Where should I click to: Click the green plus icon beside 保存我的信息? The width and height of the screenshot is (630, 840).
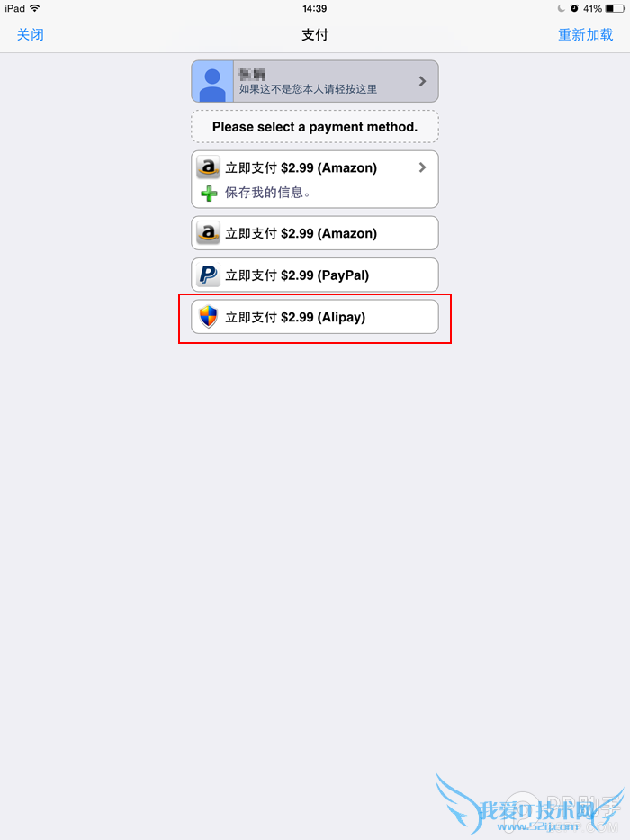(x=209, y=193)
